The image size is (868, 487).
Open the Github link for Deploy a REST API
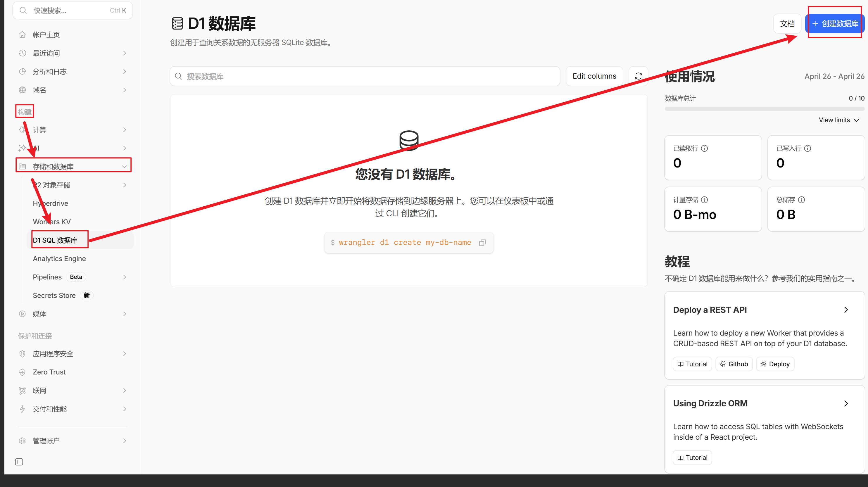[x=734, y=364]
